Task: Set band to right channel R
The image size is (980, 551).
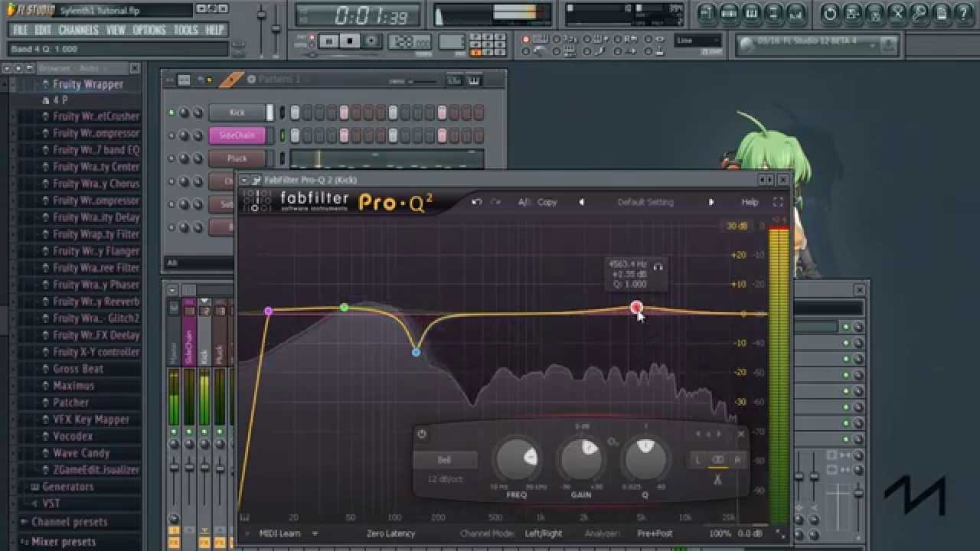Action: [x=737, y=460]
